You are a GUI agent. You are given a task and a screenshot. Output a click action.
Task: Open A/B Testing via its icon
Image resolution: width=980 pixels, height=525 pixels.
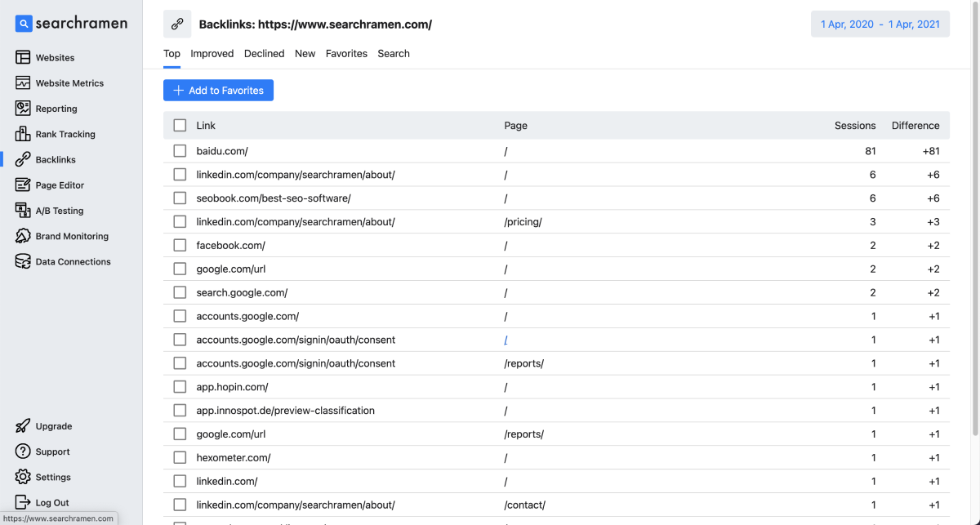tap(23, 211)
